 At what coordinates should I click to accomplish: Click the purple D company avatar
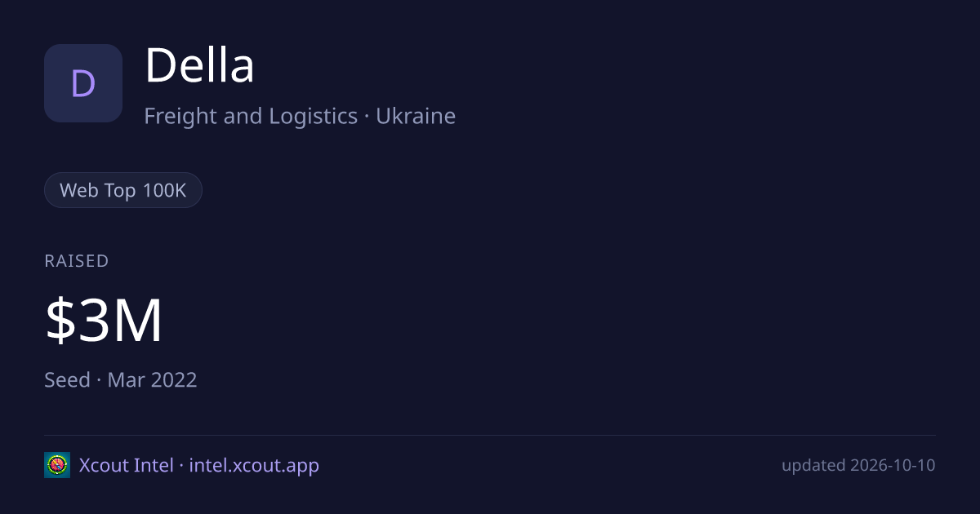(x=83, y=83)
